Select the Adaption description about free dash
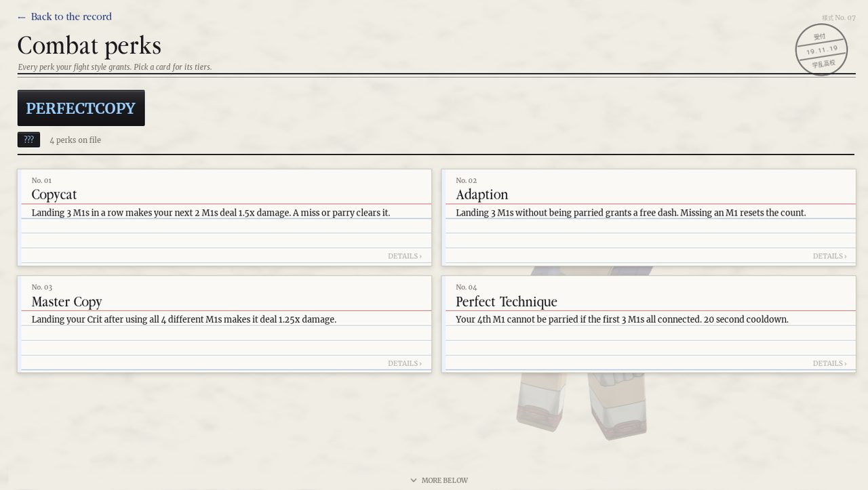Screen dimensions: 868x490 (631, 213)
